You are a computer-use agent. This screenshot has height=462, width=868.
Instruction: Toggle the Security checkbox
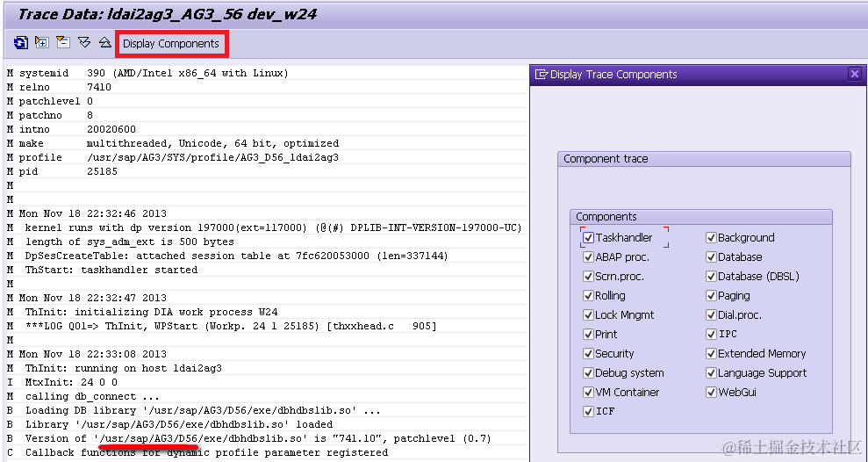(x=588, y=353)
